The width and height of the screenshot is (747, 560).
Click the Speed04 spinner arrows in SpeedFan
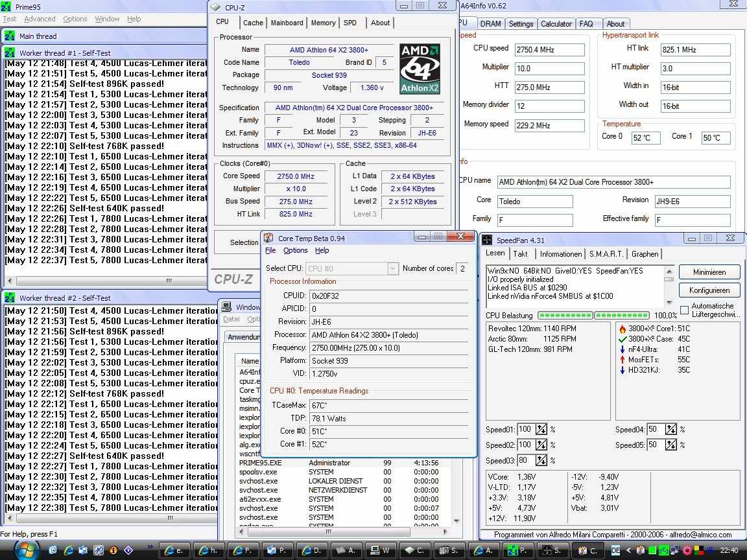[671, 430]
